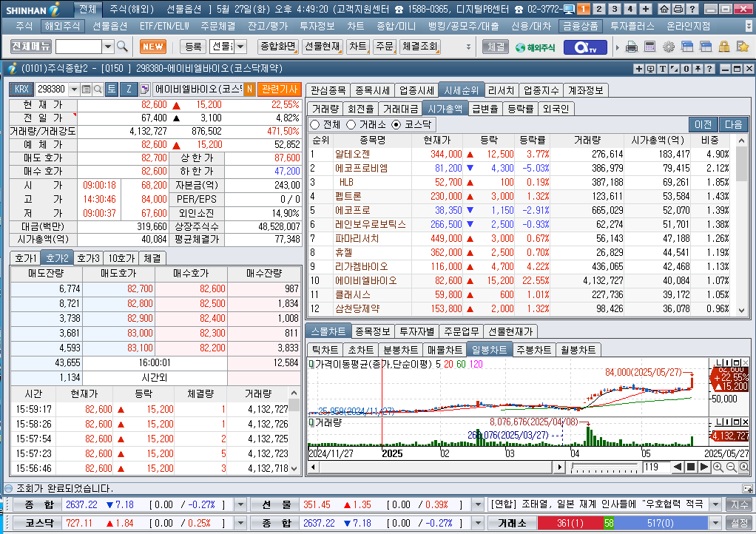This screenshot has height=534, width=756.
Task: Select the 코스닥 radio button
Action: click(396, 125)
